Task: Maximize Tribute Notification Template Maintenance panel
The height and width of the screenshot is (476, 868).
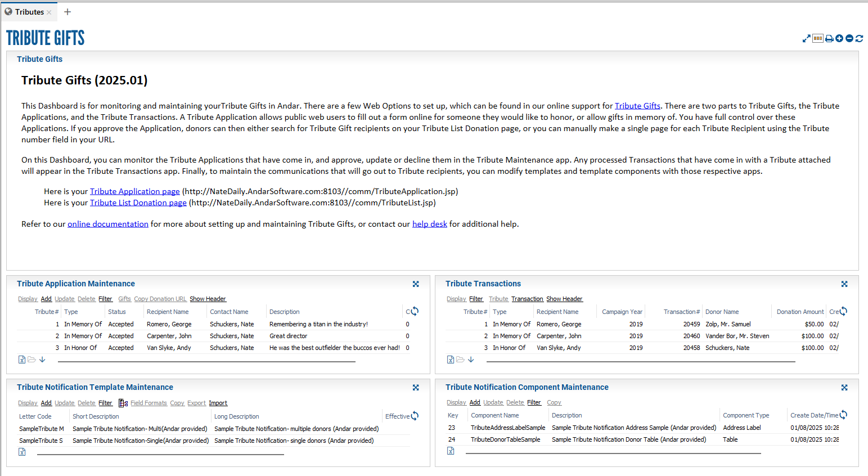Action: click(x=416, y=388)
